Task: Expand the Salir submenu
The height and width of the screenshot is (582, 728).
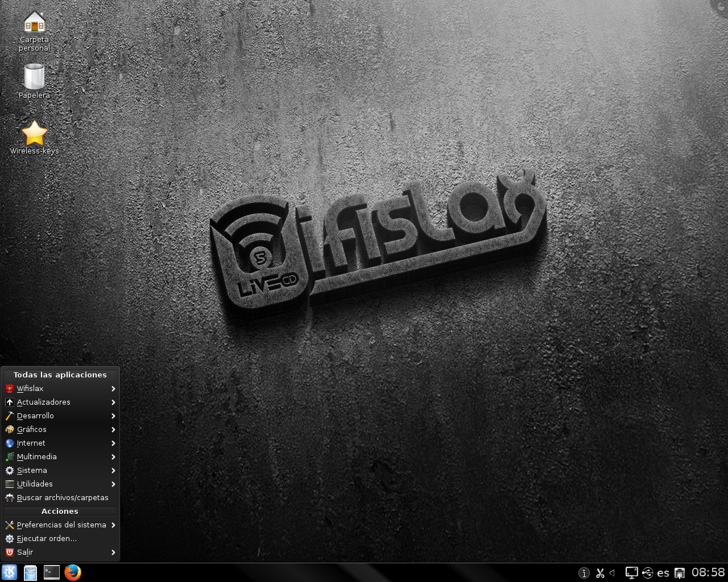Action: pos(60,552)
